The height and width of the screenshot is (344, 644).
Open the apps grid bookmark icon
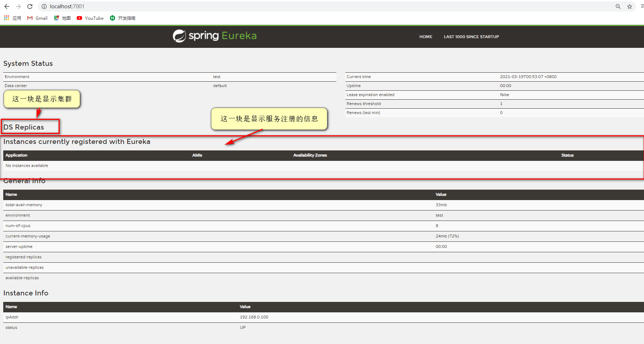6,18
